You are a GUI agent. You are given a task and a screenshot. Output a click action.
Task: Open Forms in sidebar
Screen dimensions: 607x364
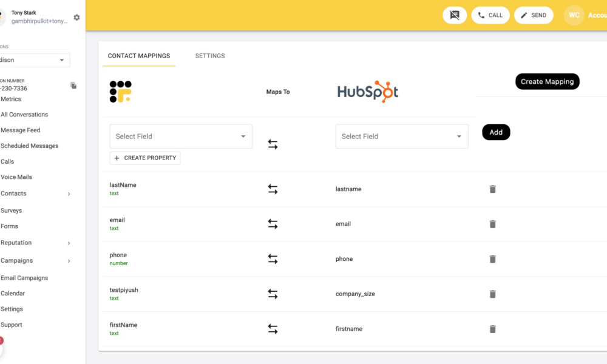[9, 226]
